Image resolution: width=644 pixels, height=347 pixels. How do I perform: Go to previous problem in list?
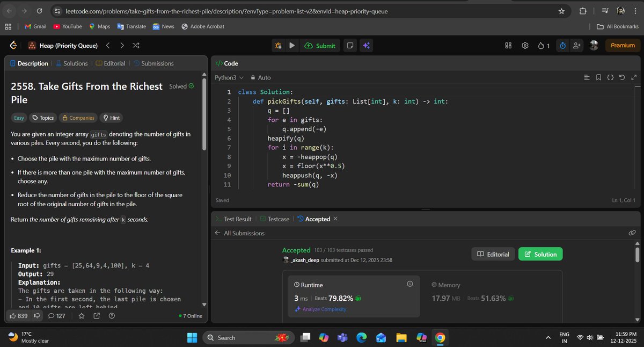[x=108, y=46]
